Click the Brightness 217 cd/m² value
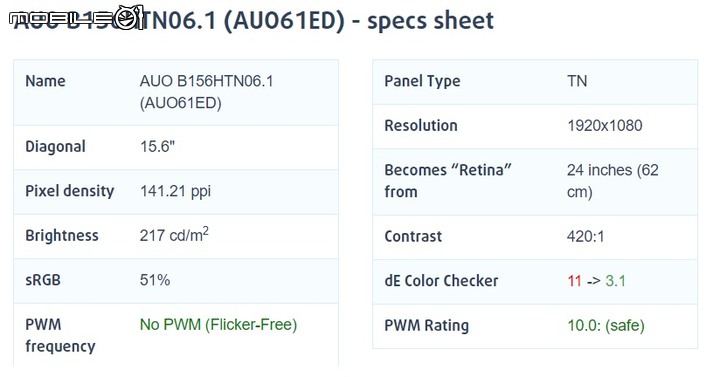Screen dimensions: 720x377 pyautogui.click(x=174, y=235)
